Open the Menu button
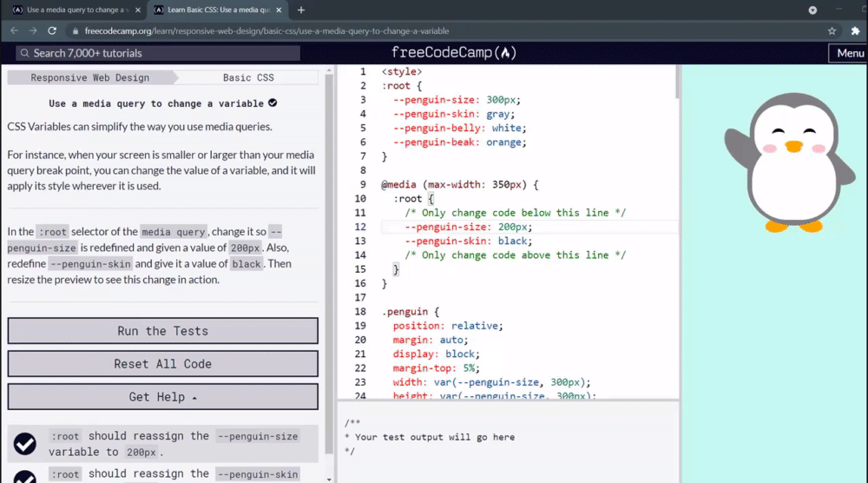 pos(850,53)
